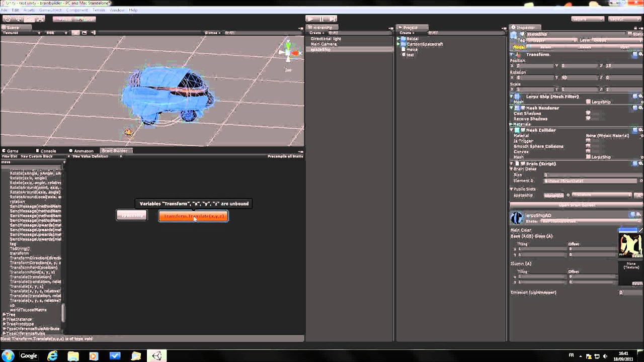Open the GameObject menu
The image size is (644, 362).
tap(50, 10)
